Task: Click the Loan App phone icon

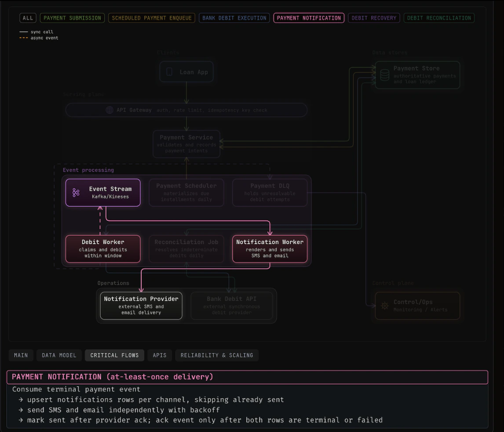Action: pos(169,72)
